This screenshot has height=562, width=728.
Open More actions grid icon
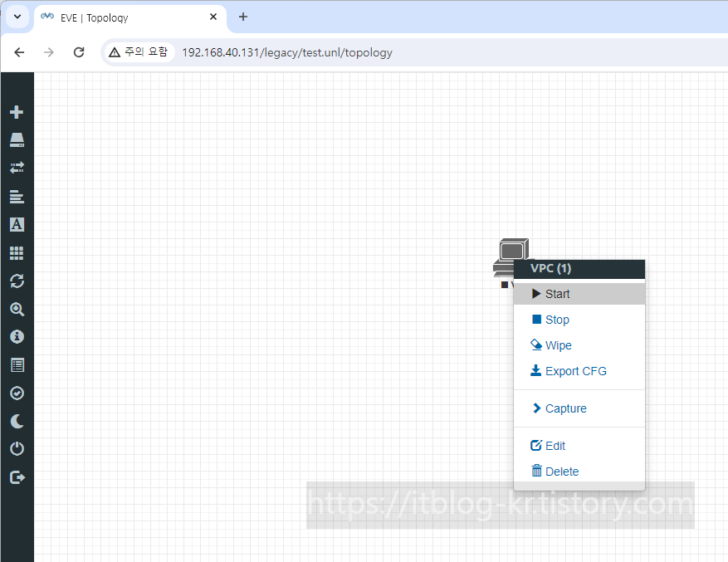[x=17, y=252]
